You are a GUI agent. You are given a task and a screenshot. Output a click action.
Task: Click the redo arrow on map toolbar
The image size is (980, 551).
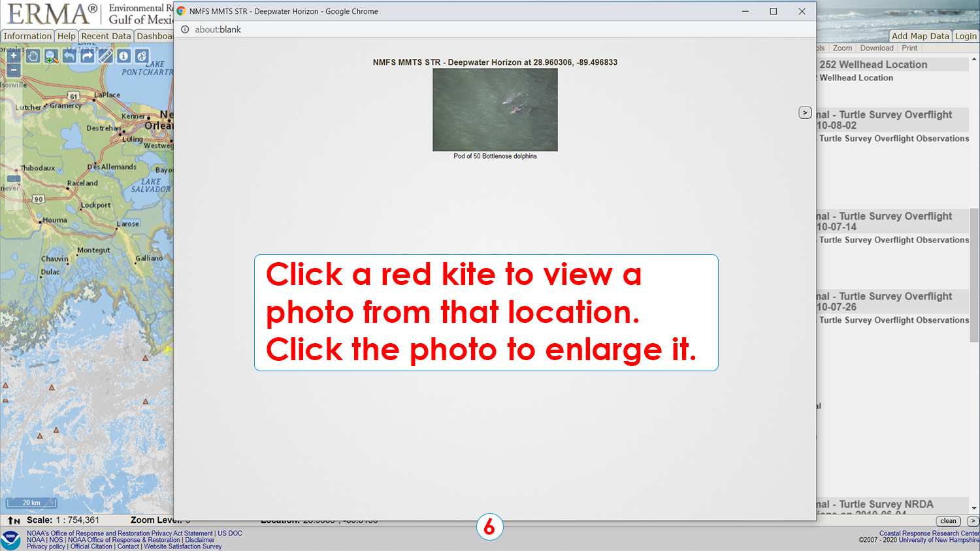click(87, 56)
